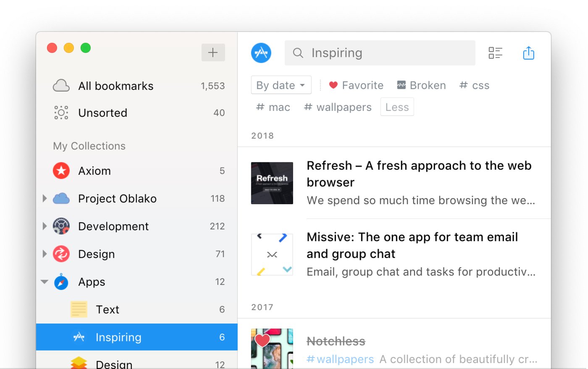This screenshot has height=369, width=588.
Task: Filter by mac tag
Action: click(x=273, y=107)
